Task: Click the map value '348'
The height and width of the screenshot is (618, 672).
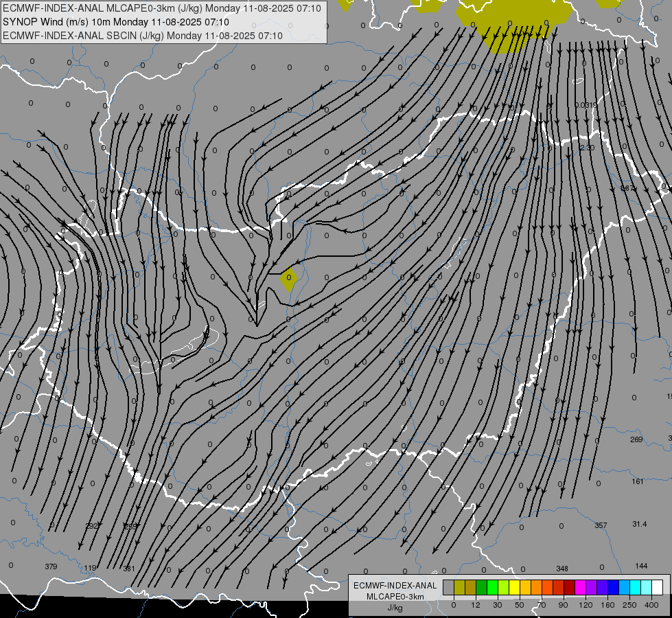Action: (562, 569)
